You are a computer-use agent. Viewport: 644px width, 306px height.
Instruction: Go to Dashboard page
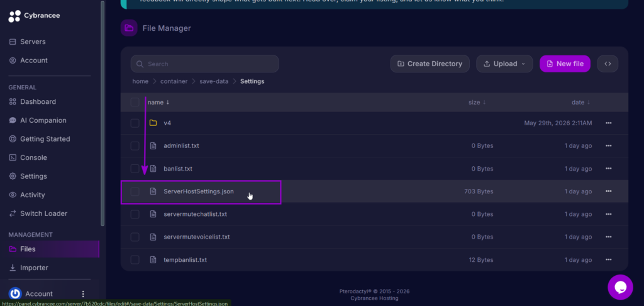pos(33,101)
